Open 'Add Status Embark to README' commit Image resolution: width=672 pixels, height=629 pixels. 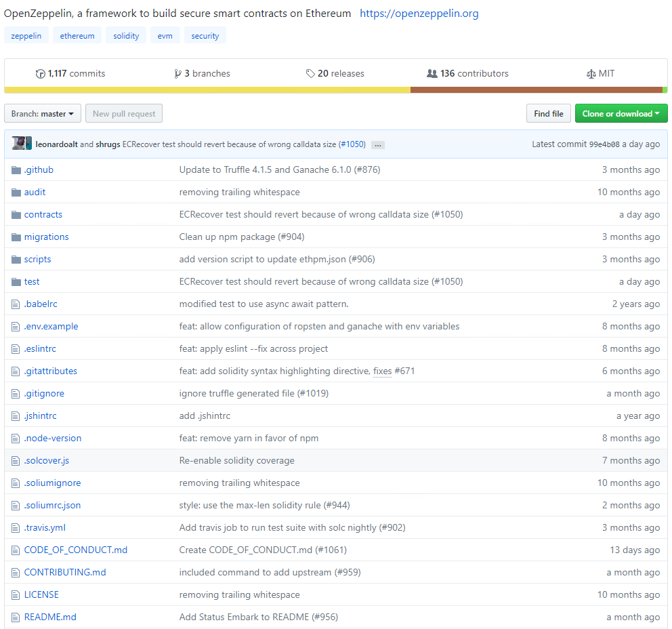coord(258,617)
